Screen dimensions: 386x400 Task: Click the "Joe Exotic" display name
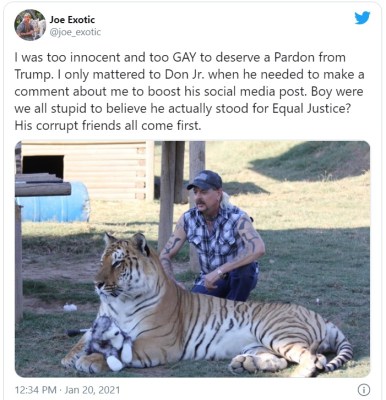pyautogui.click(x=72, y=20)
